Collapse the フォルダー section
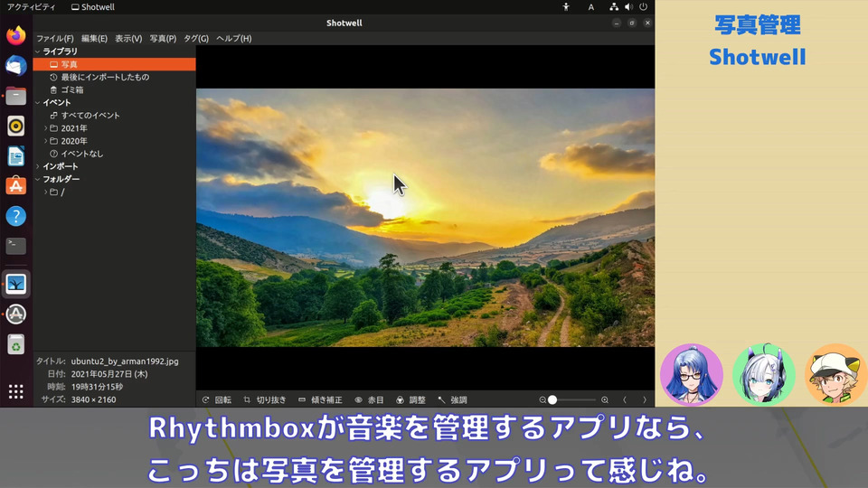868x488 pixels. 38,179
